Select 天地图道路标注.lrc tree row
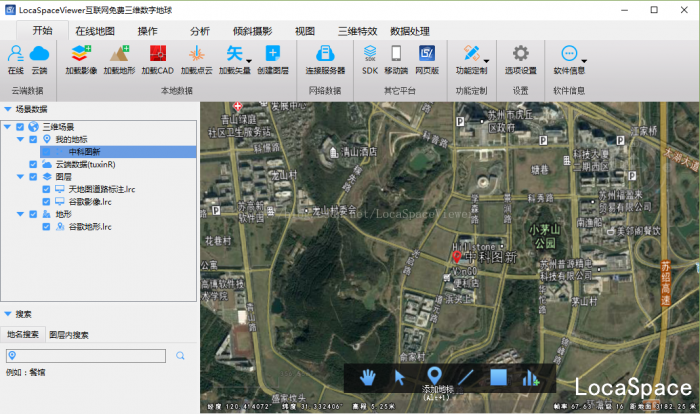Viewport: 700px width, 414px height. [102, 189]
